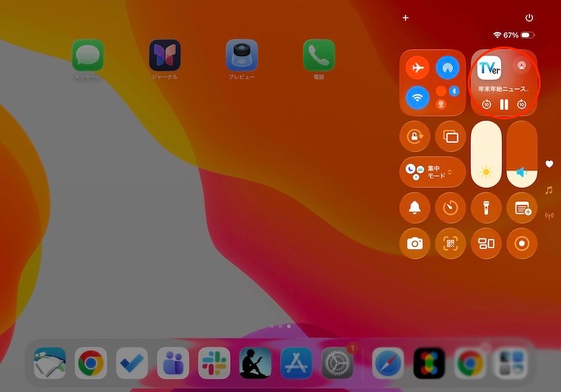The height and width of the screenshot is (392, 561).
Task: Open Screen Mirroring control
Action: click(x=450, y=136)
